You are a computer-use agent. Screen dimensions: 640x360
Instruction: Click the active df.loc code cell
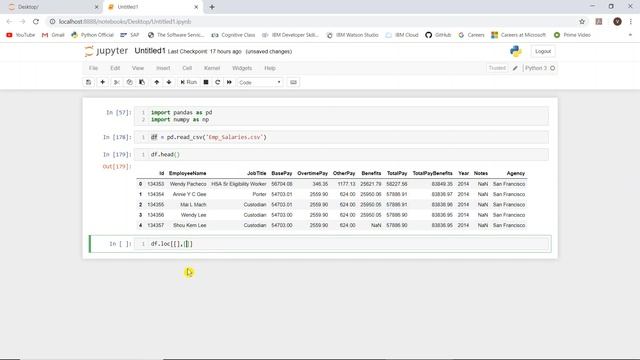[341, 244]
